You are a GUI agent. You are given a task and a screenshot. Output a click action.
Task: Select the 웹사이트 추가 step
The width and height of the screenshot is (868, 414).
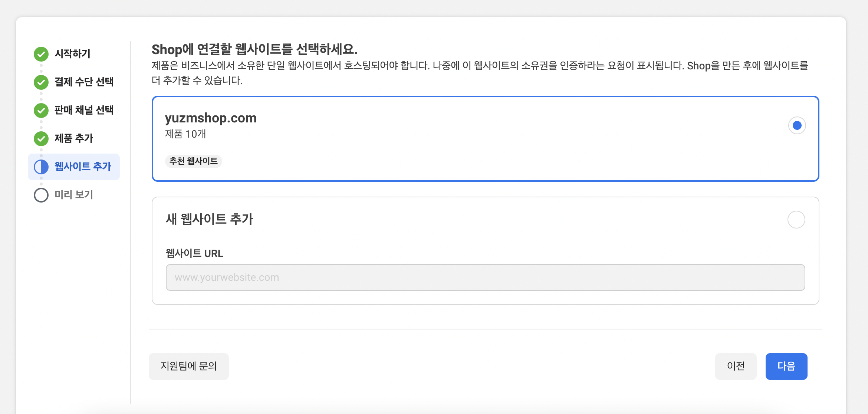coord(74,167)
